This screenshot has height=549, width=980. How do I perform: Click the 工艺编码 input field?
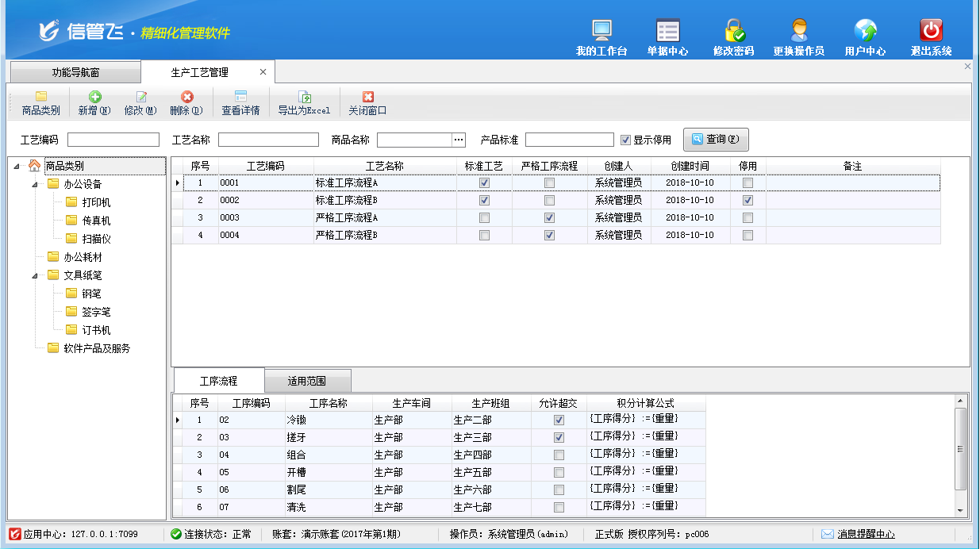tap(113, 140)
